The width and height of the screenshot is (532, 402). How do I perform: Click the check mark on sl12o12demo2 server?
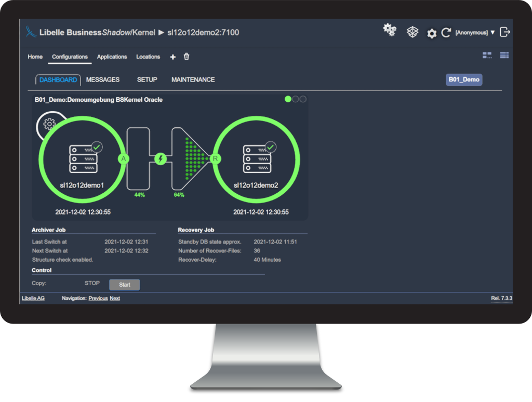pyautogui.click(x=270, y=147)
